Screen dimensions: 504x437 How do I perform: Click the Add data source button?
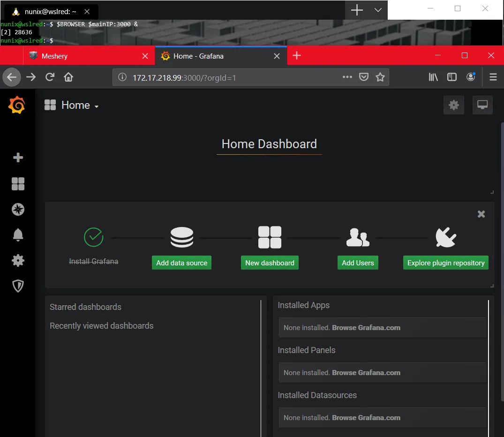[x=181, y=263]
